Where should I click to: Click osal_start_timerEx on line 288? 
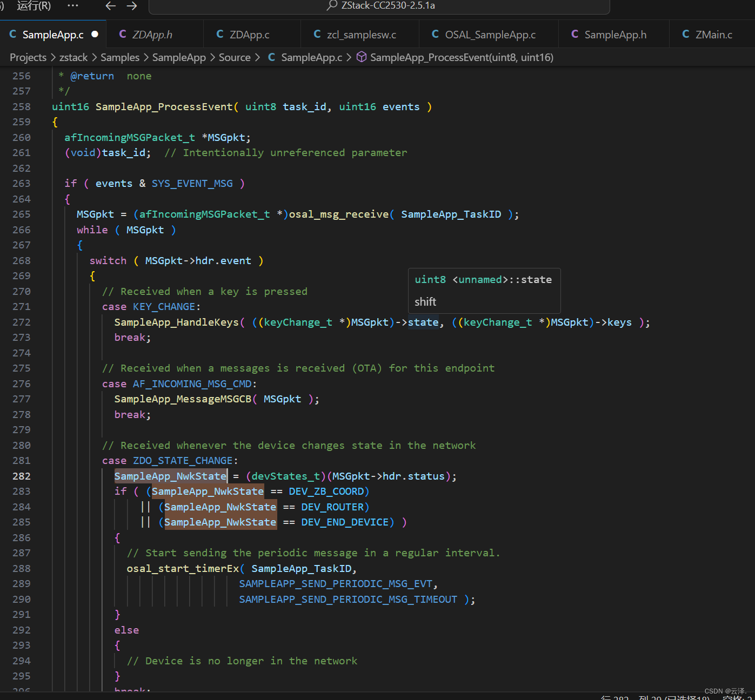[x=183, y=568]
